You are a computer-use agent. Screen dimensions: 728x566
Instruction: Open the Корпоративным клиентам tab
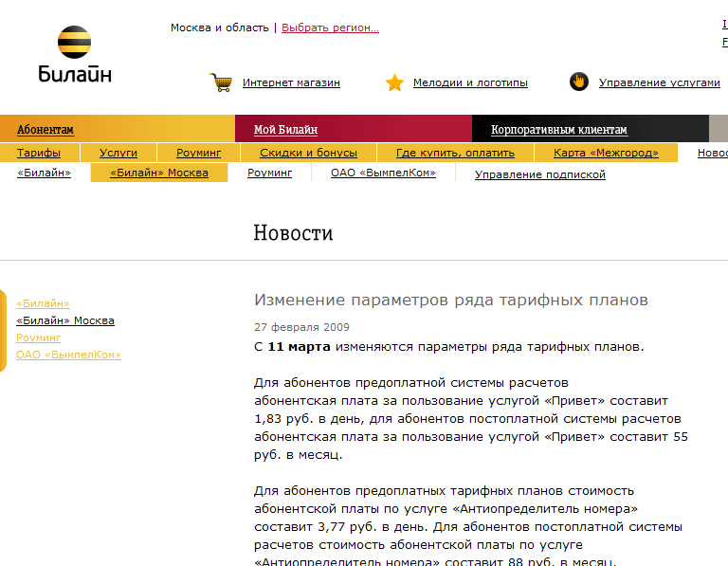tap(558, 130)
